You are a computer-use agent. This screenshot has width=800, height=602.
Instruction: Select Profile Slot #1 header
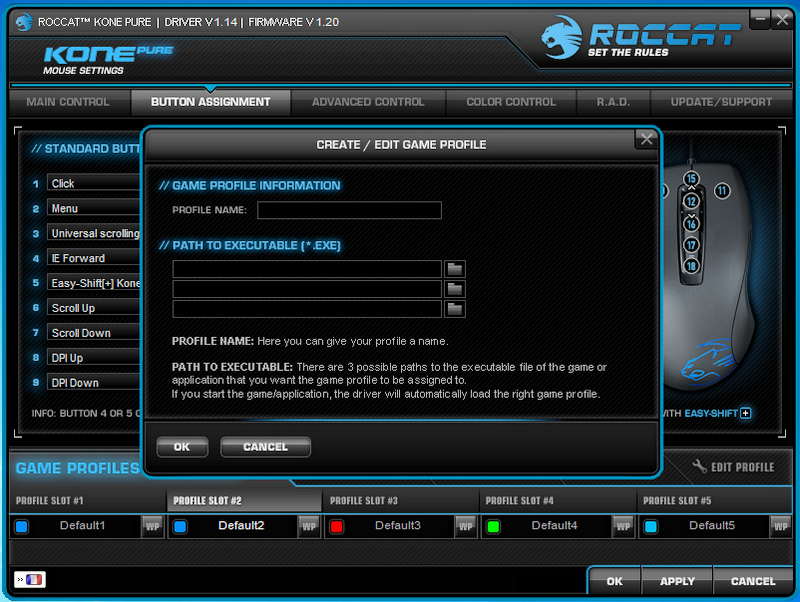[x=87, y=500]
